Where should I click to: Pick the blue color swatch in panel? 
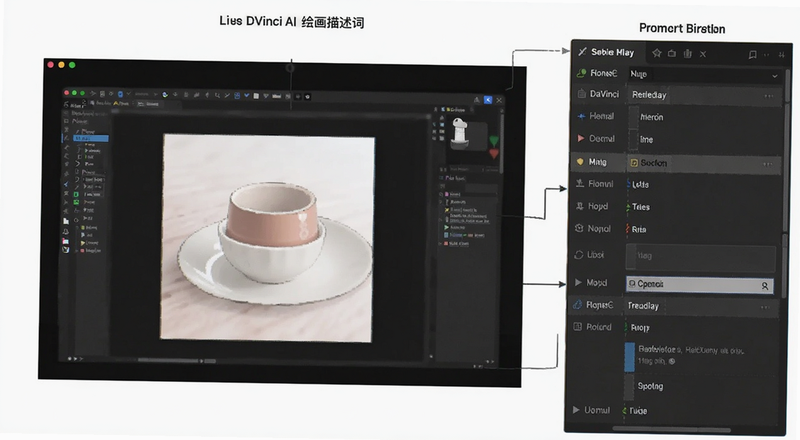[x=630, y=357]
